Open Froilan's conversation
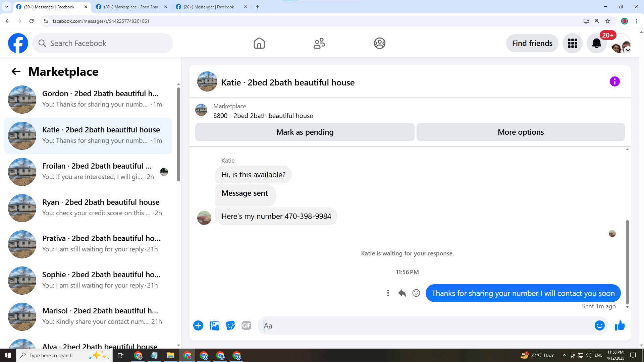Viewport: 644px width, 362px height. click(x=88, y=172)
